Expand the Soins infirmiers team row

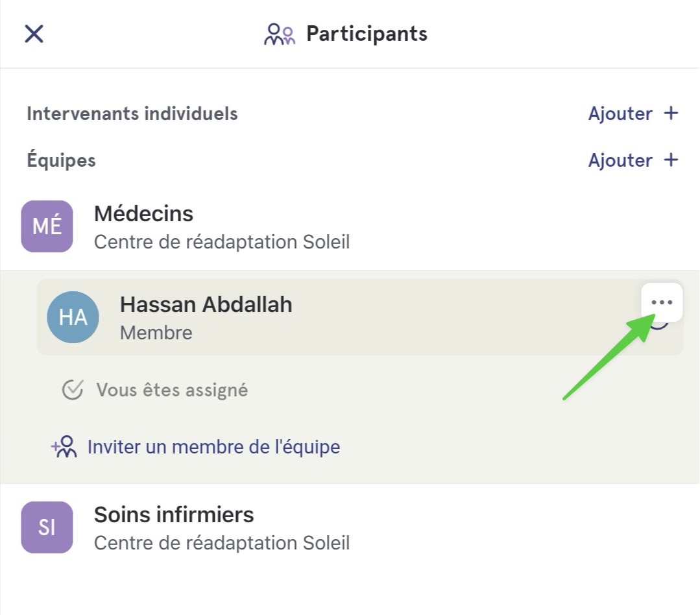(350, 527)
